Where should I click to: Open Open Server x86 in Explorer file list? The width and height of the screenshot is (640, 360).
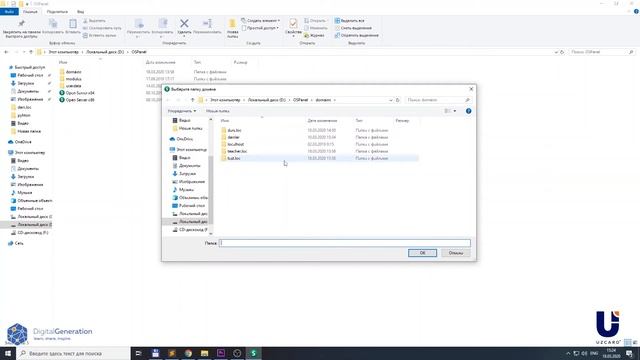click(77, 100)
